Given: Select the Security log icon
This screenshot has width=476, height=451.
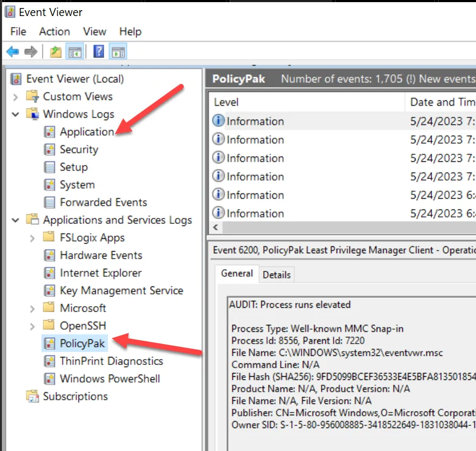Looking at the screenshot, I should (x=50, y=150).
